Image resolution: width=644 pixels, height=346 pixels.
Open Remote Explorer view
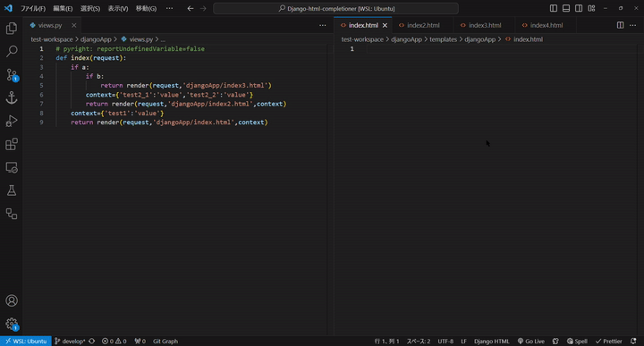click(x=12, y=167)
